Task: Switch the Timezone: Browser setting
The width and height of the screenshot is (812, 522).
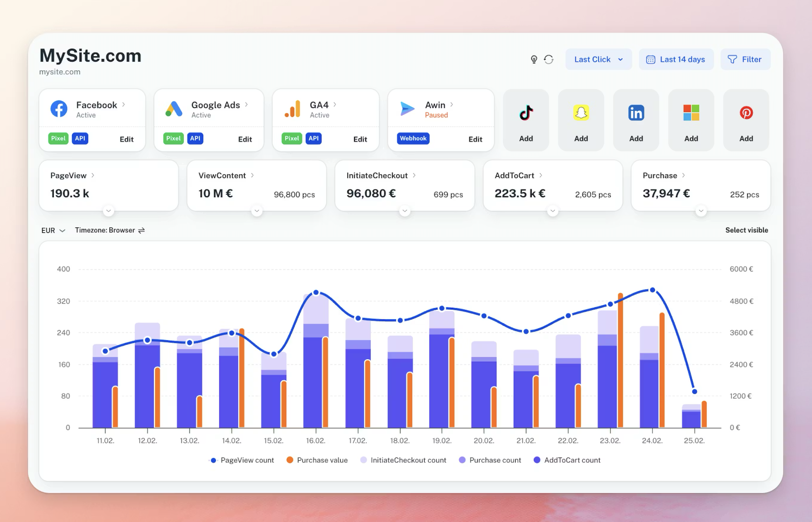Action: (x=110, y=230)
